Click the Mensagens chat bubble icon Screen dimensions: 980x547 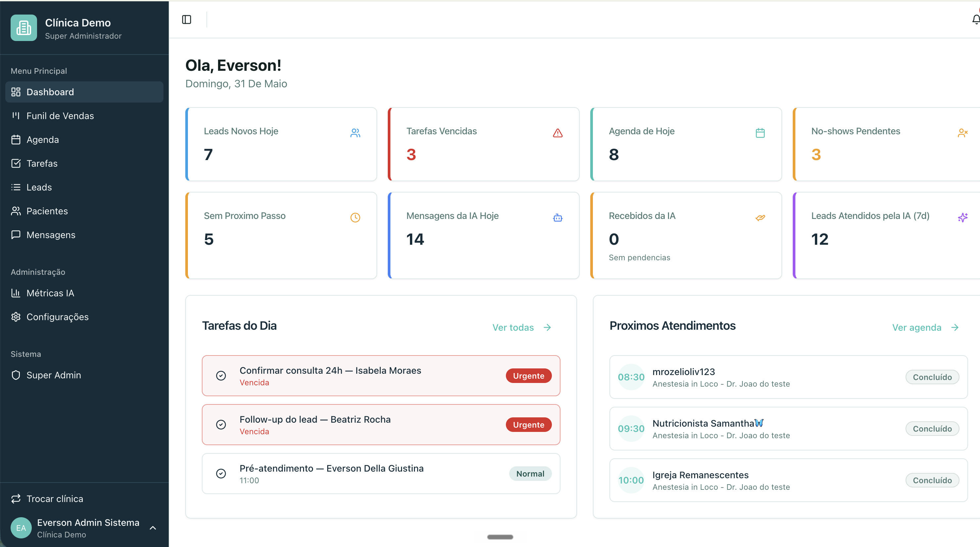pyautogui.click(x=16, y=235)
